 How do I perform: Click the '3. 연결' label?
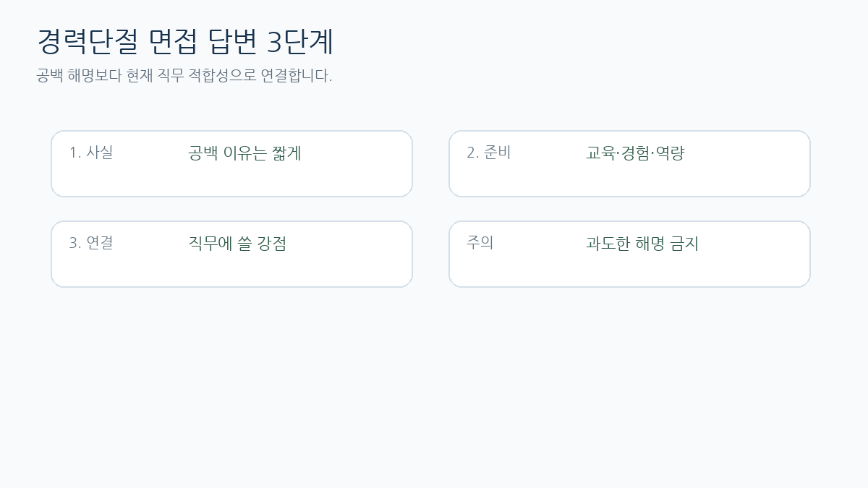91,243
